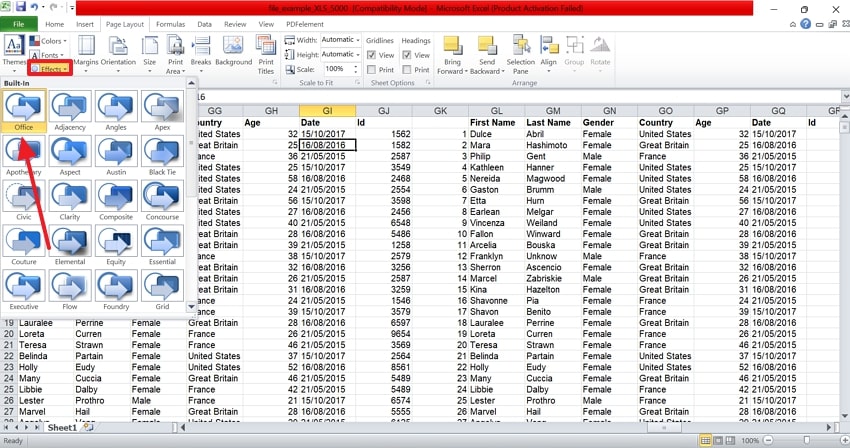Viewport: 850px width, 448px height.
Task: Choose the Composite effects theme
Action: (116, 201)
